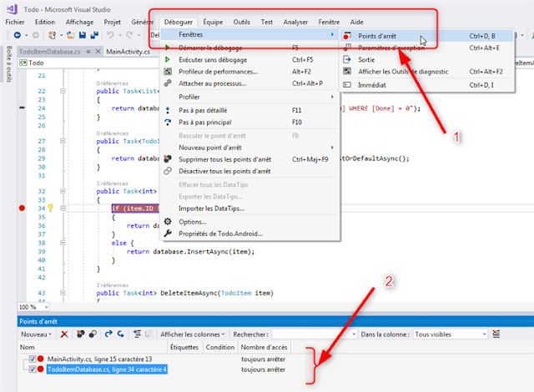
Task: Click the disable all breakpoints icon in Points d'arrêt toolbar
Action: (93, 334)
